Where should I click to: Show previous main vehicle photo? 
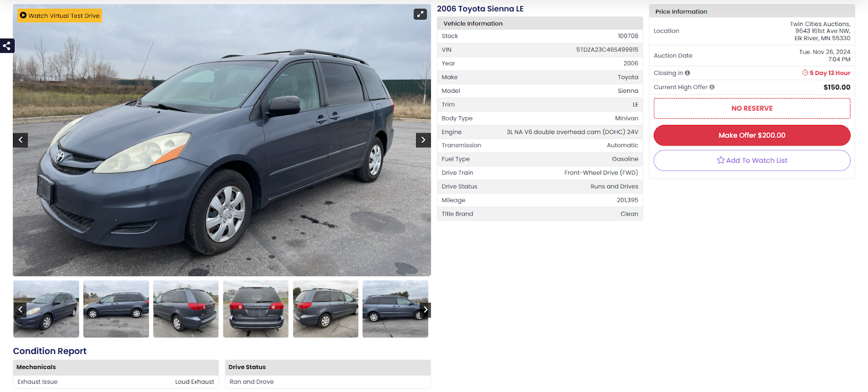[x=21, y=140]
